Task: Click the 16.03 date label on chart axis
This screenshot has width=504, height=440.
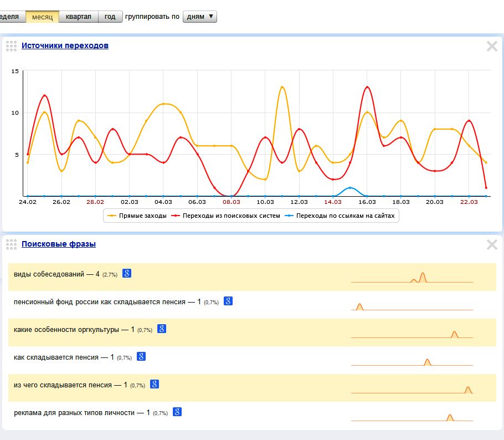Action: point(367,202)
